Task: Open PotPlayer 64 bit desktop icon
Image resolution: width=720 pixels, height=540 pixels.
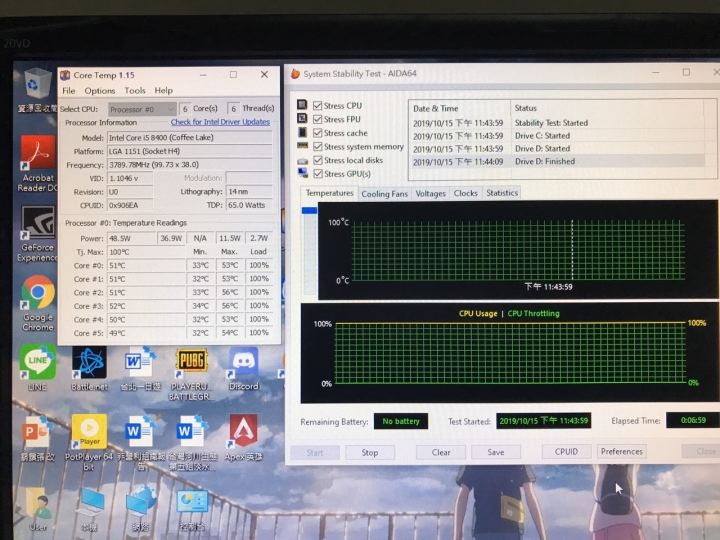Action: (89, 442)
